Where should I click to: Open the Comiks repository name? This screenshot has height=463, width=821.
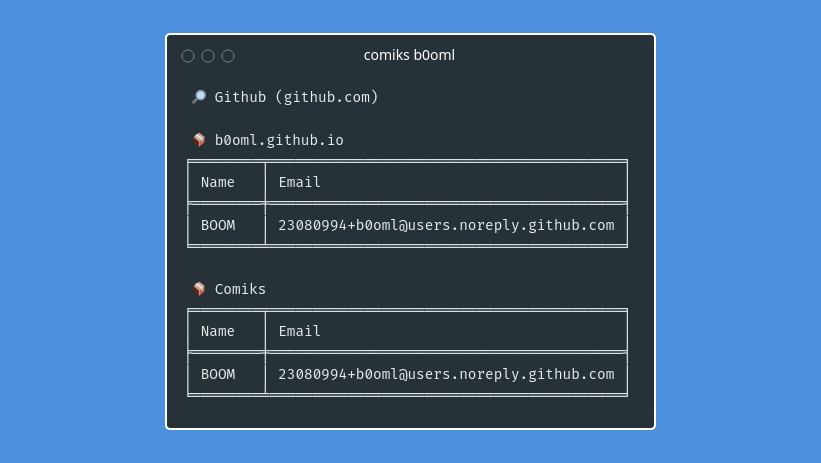click(x=240, y=289)
